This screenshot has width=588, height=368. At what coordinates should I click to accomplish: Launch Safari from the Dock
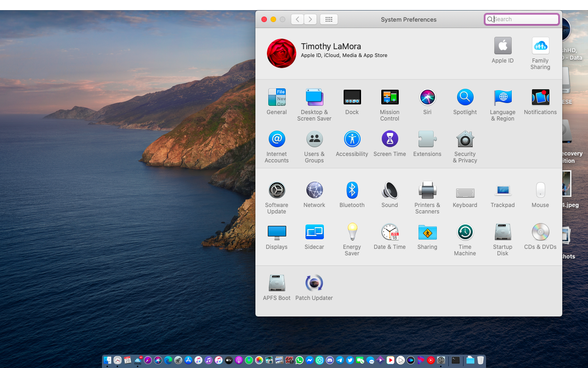(148, 360)
